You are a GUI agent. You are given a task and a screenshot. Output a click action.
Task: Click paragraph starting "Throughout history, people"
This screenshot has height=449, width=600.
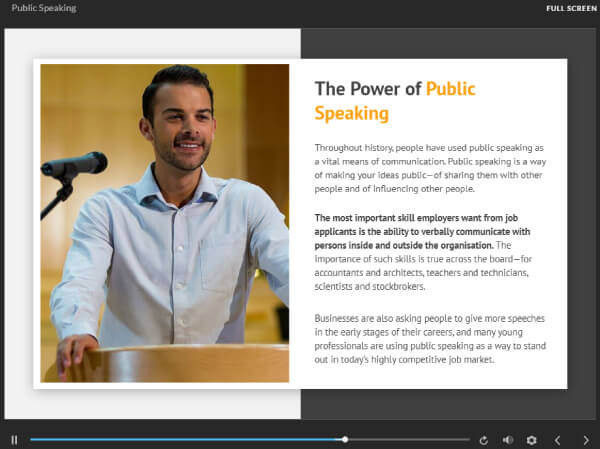point(430,168)
